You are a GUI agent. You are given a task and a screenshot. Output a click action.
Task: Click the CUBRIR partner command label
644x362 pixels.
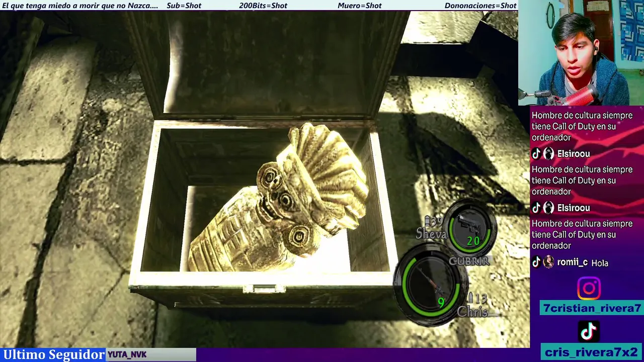469,261
